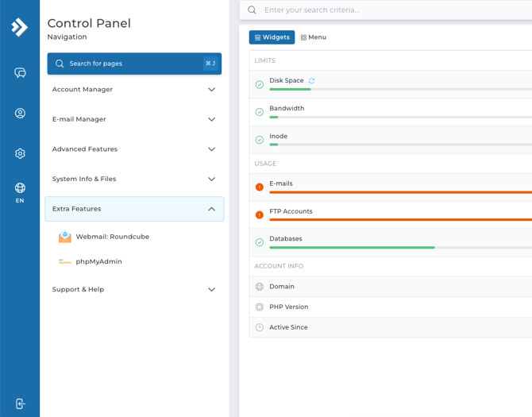Open the System Info & Files section
The width and height of the screenshot is (532, 417).
[x=134, y=180]
